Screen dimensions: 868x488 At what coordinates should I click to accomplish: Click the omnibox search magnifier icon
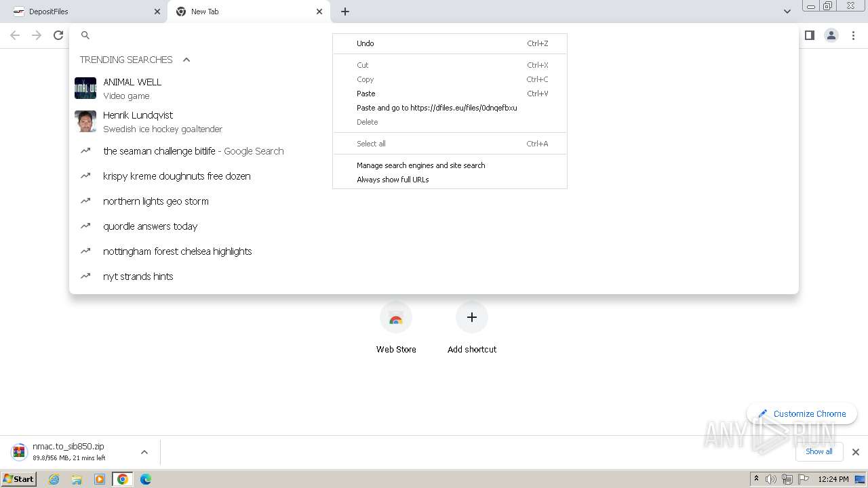click(x=85, y=35)
